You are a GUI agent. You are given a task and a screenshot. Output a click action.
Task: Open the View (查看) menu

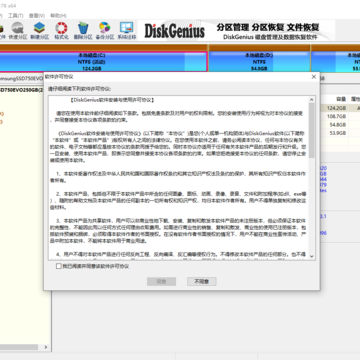pos(37,16)
